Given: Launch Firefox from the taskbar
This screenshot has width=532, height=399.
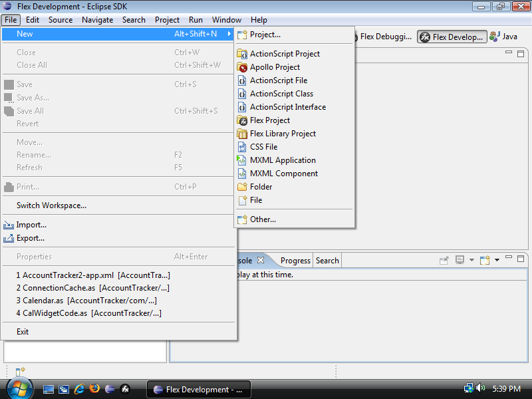Looking at the screenshot, I should pos(94,389).
